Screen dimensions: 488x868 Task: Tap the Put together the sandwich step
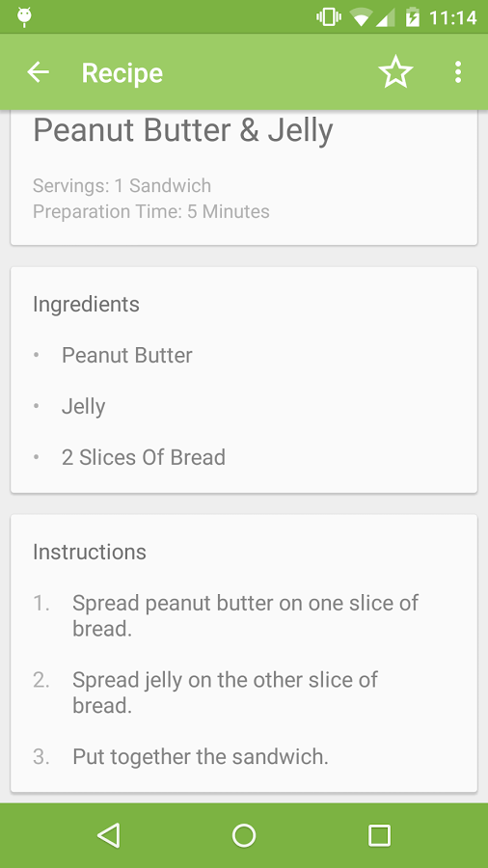(x=201, y=757)
